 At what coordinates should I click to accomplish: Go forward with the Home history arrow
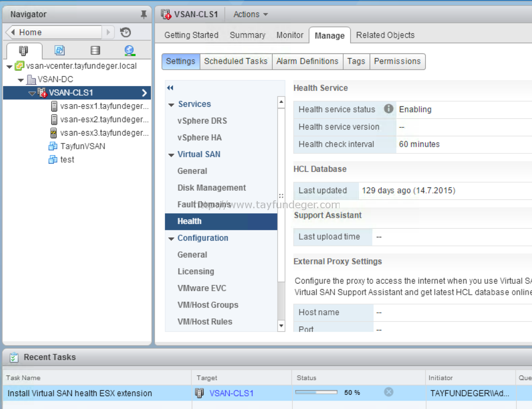coord(108,32)
